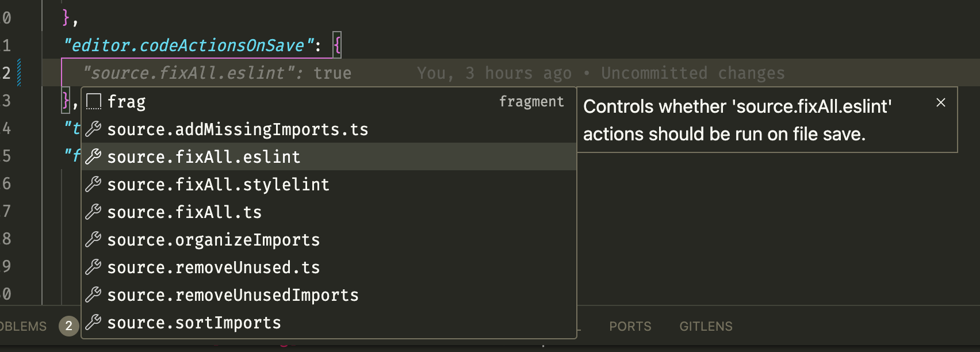Click the wrench icon beside source.removeUnusedImports

pyautogui.click(x=93, y=295)
